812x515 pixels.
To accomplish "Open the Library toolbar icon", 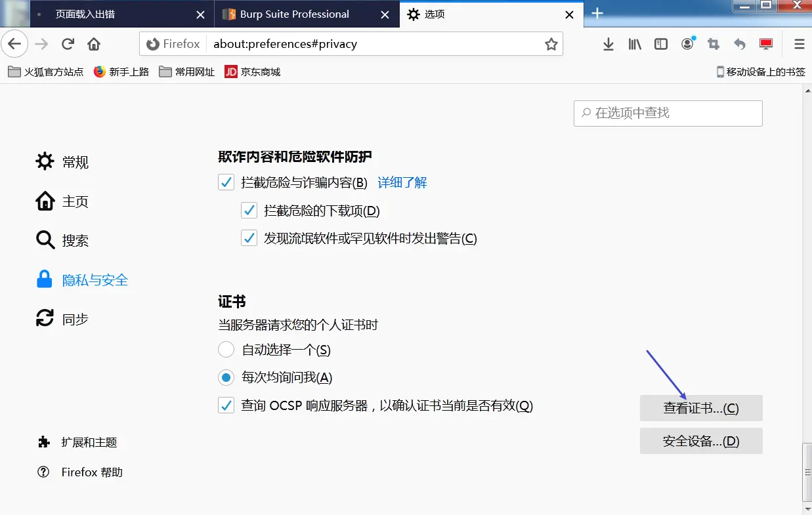I will (x=634, y=44).
